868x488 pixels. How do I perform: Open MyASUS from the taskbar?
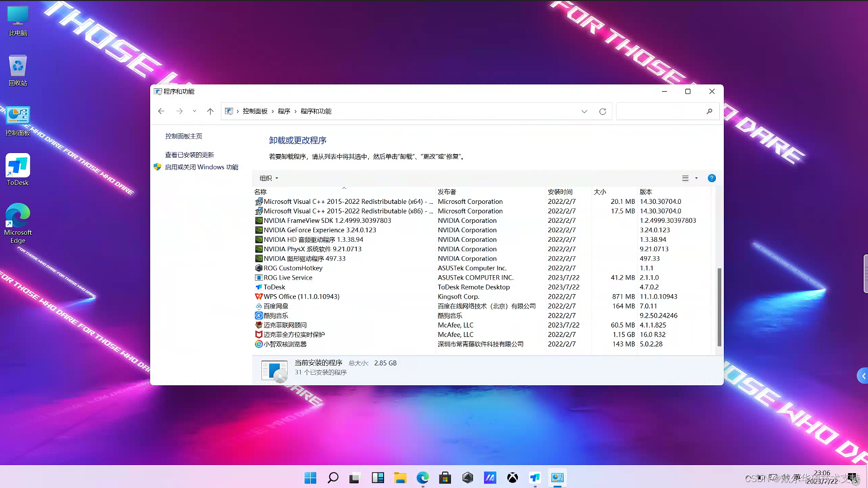490,478
